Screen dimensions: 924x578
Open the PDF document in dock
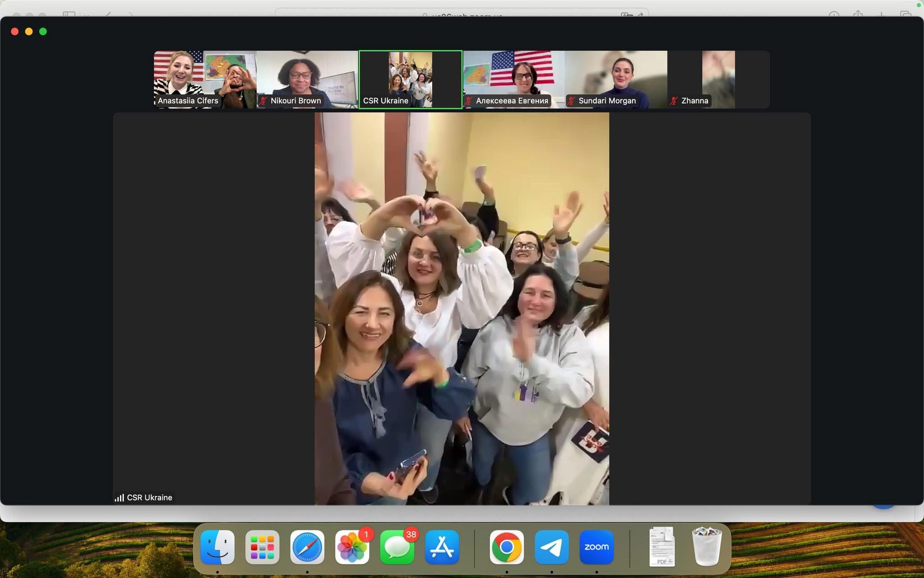point(662,547)
